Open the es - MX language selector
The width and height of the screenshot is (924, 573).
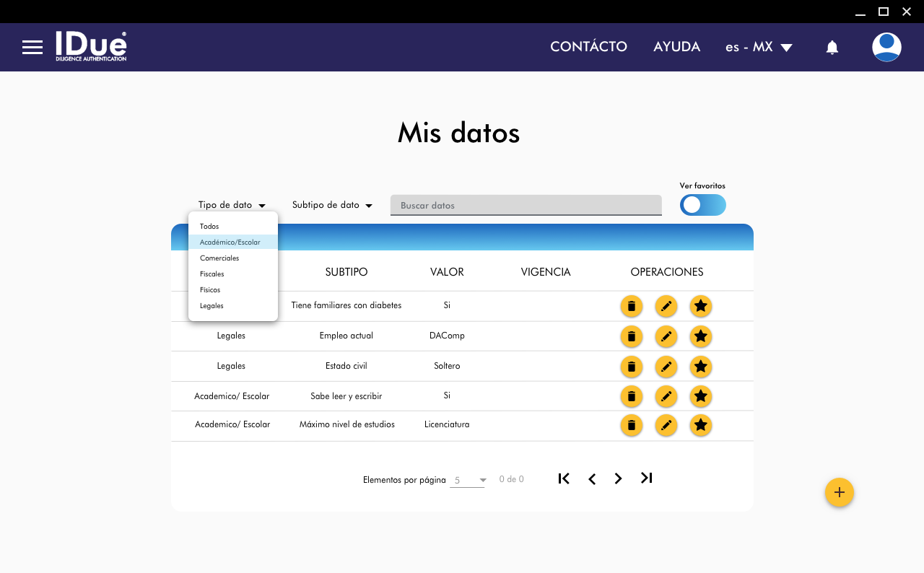pyautogui.click(x=759, y=47)
